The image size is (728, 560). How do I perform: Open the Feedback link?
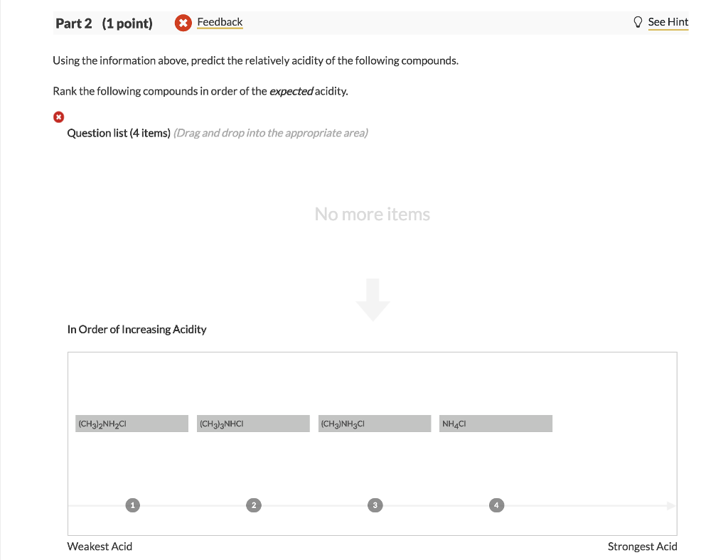click(x=220, y=22)
